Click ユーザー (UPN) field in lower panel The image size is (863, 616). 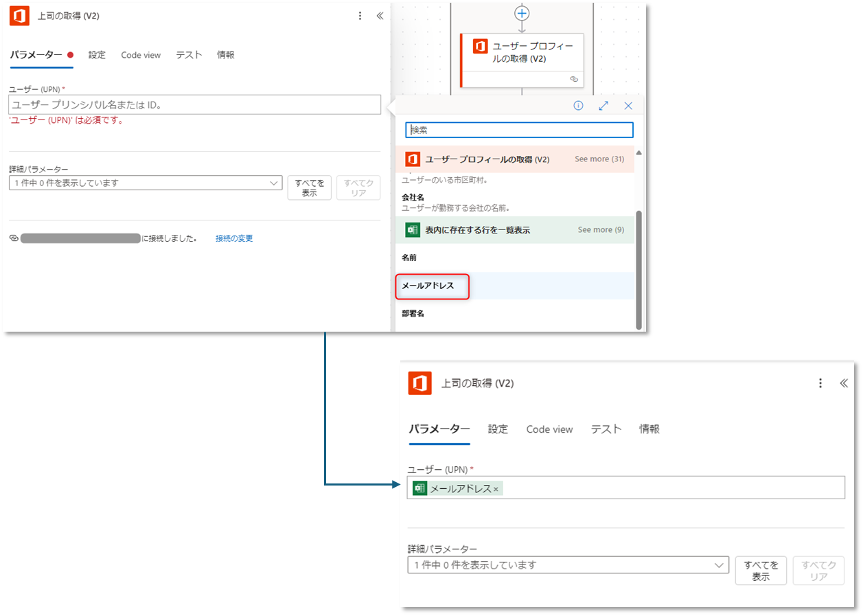[625, 488]
